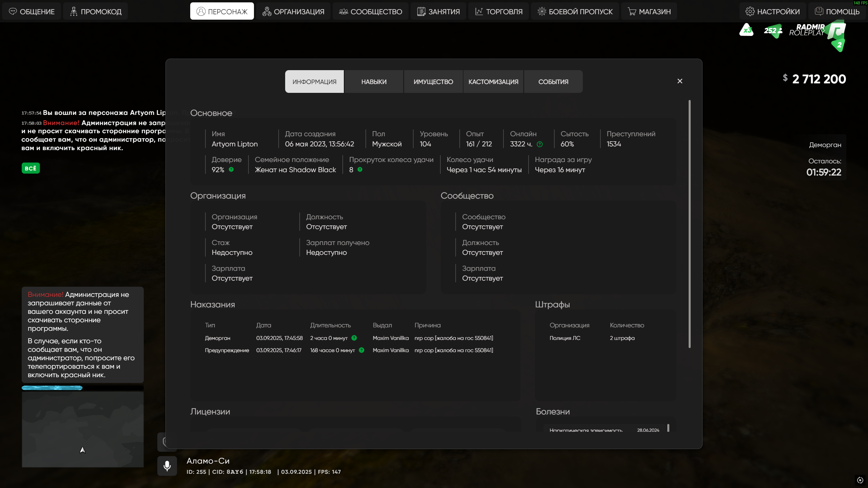Click help icon beside Деморган duration

pos(354,338)
